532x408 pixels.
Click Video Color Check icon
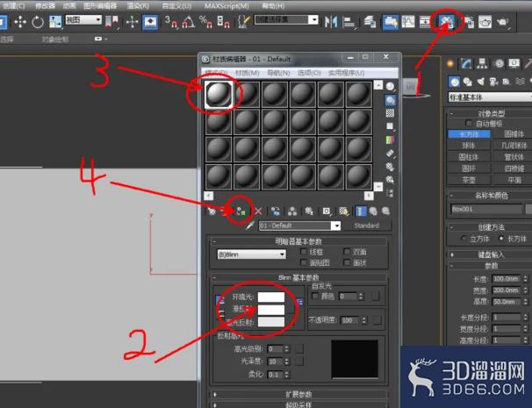tap(390, 140)
